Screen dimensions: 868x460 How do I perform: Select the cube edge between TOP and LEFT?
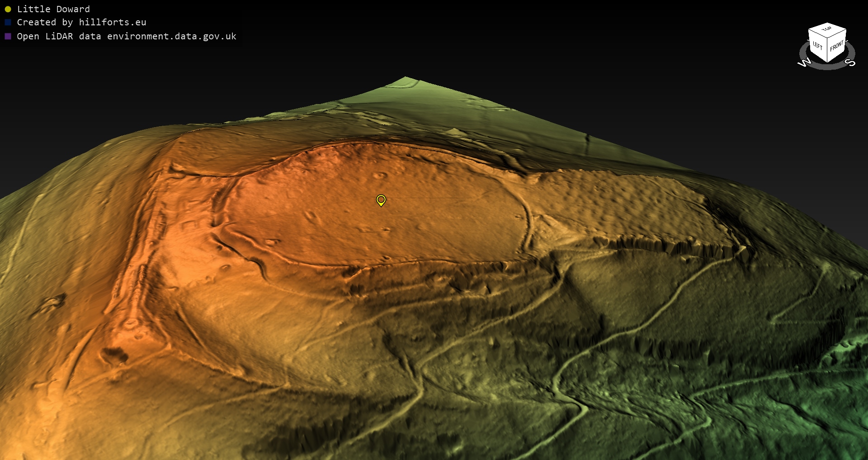pyautogui.click(x=817, y=33)
